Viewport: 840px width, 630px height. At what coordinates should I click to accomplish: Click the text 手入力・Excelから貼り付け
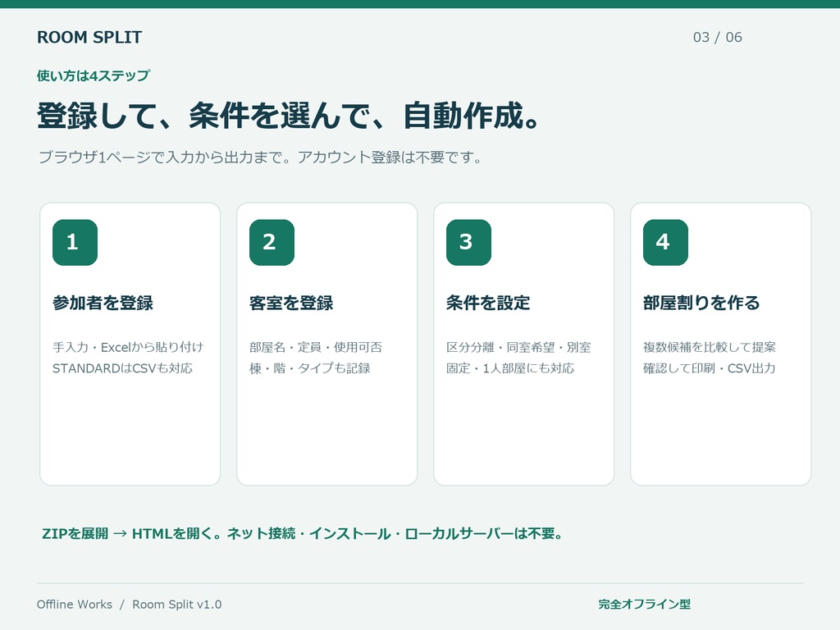[x=128, y=347]
